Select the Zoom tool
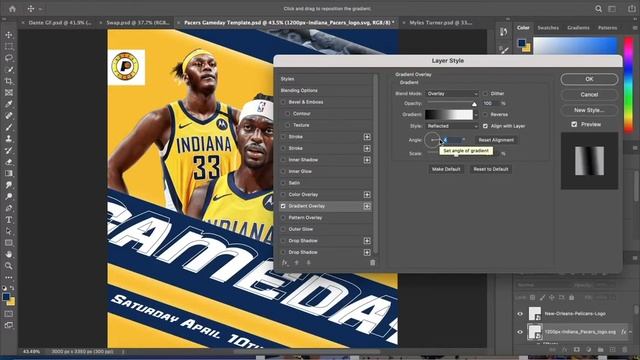 click(9, 266)
